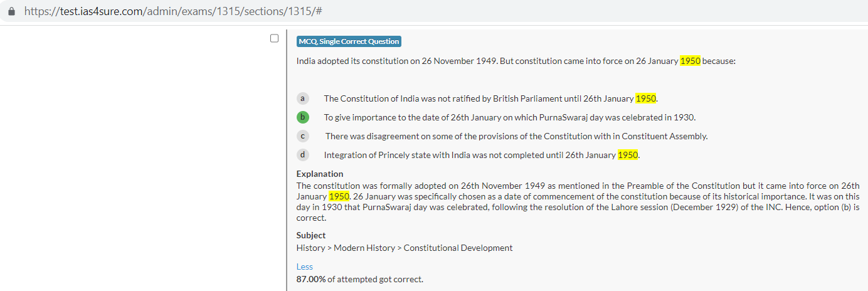This screenshot has height=291, width=868.
Task: Pick option d circle
Action: click(x=303, y=155)
